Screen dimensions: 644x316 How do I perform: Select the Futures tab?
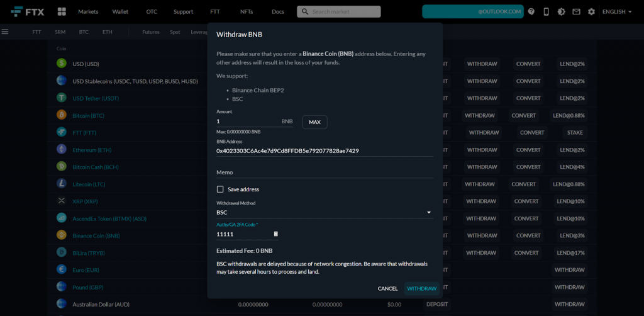[151, 31]
